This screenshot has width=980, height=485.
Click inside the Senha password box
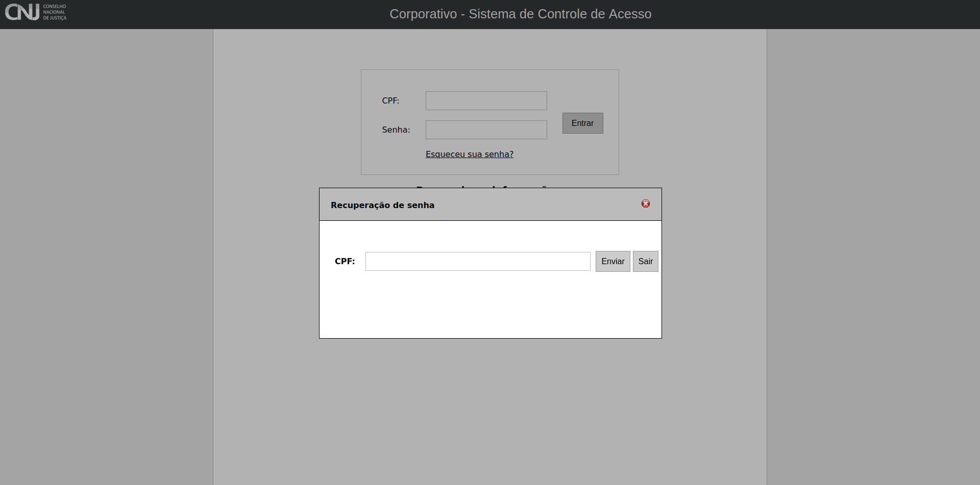tap(486, 130)
